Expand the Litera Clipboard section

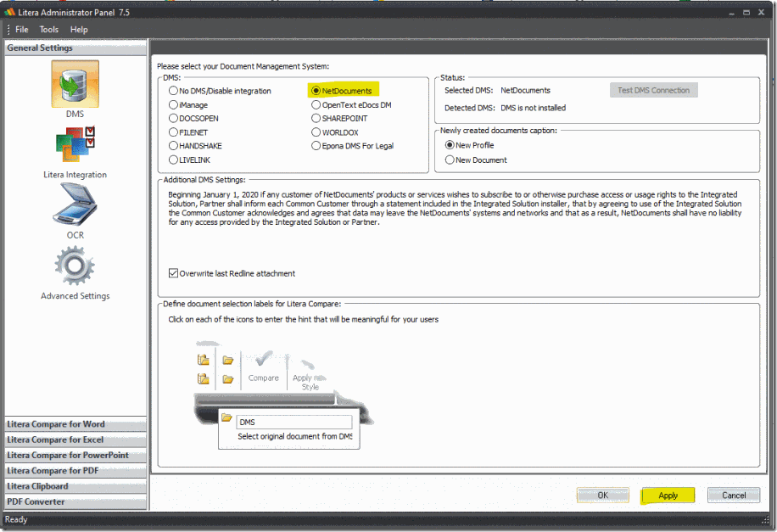pos(75,486)
